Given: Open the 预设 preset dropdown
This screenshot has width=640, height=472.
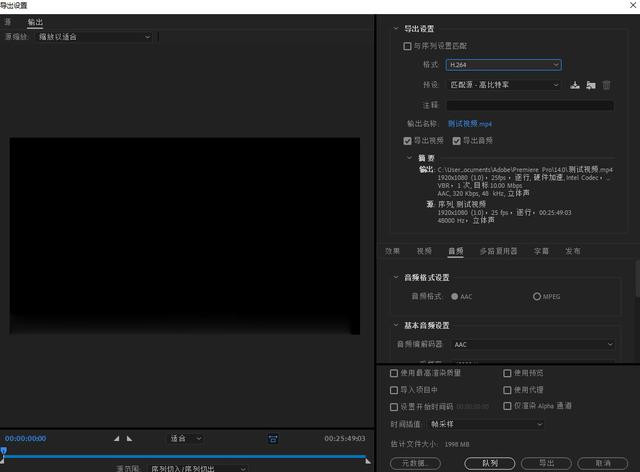Looking at the screenshot, I should tap(503, 85).
